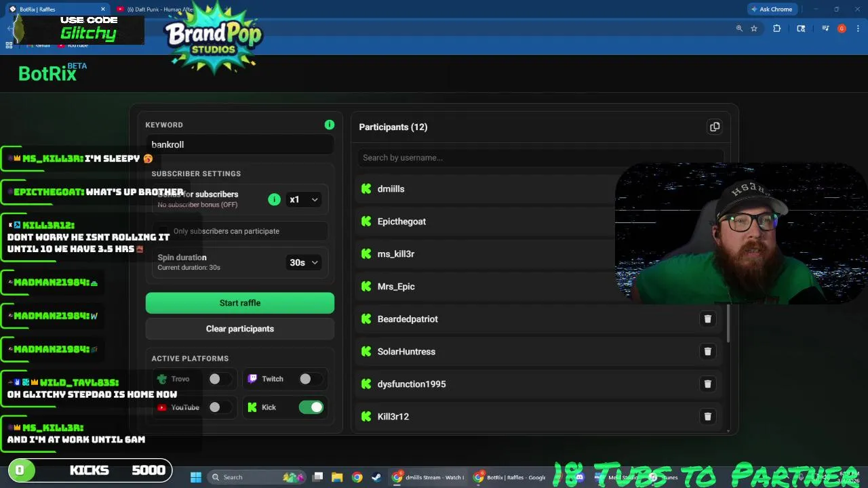Enable the Twitch platform toggle
Screen dimensions: 868x488
311,379
